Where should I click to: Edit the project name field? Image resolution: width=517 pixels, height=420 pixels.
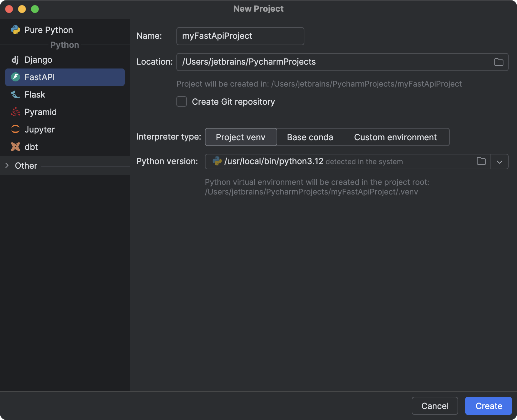click(240, 36)
